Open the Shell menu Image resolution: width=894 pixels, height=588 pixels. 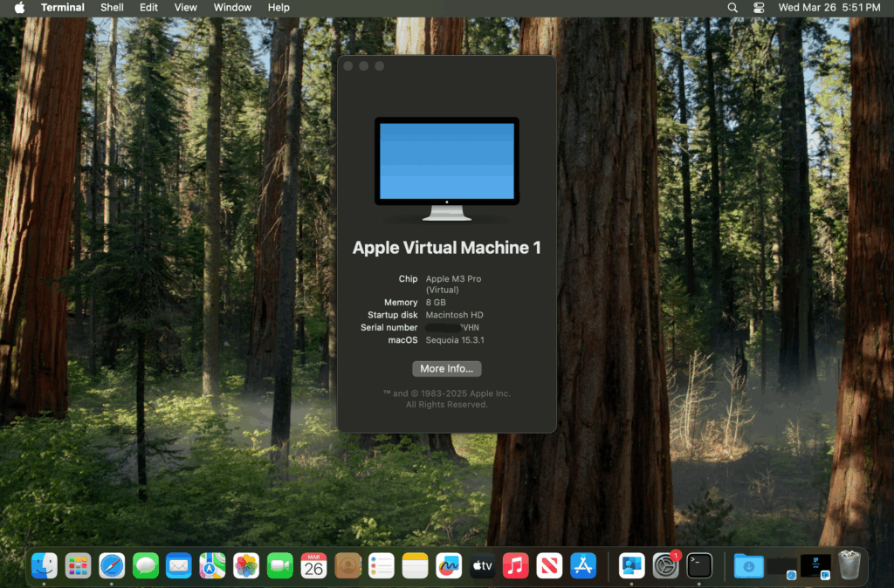(x=111, y=7)
